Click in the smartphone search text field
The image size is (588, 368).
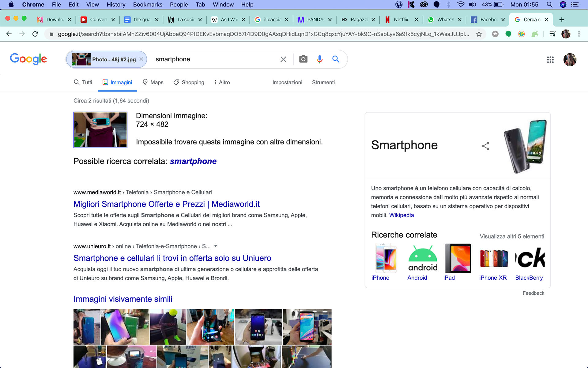click(214, 59)
